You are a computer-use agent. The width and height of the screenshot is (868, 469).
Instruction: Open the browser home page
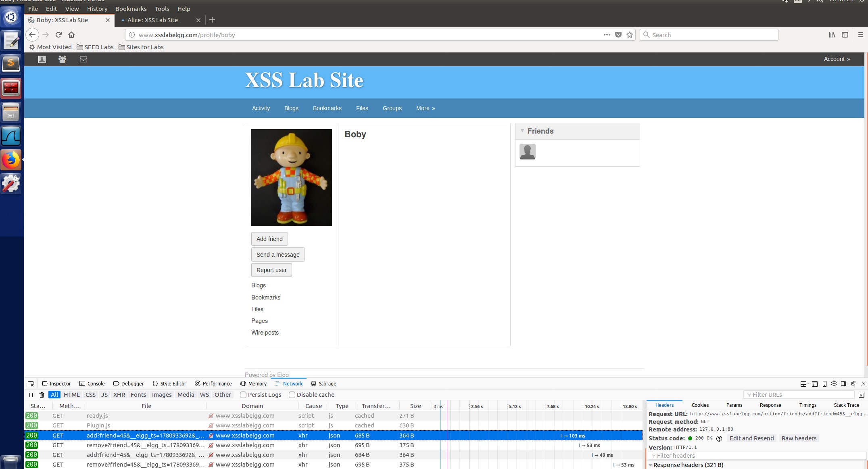click(x=71, y=35)
